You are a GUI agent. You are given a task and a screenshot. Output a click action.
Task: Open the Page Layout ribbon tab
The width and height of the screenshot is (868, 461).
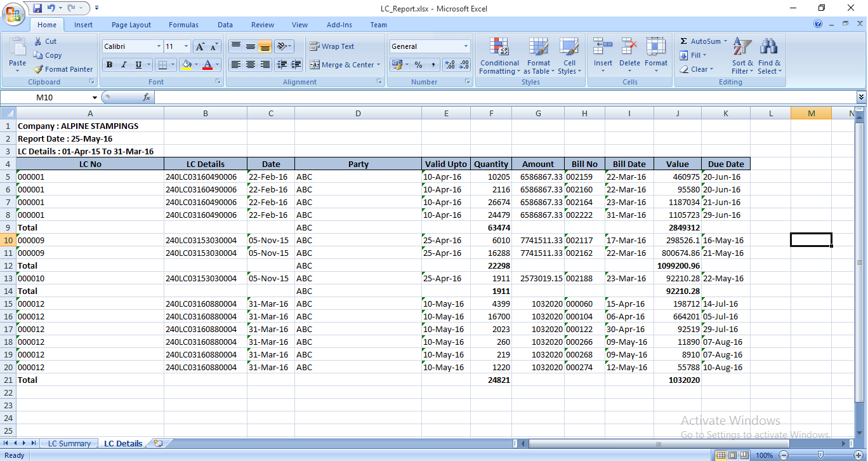131,25
